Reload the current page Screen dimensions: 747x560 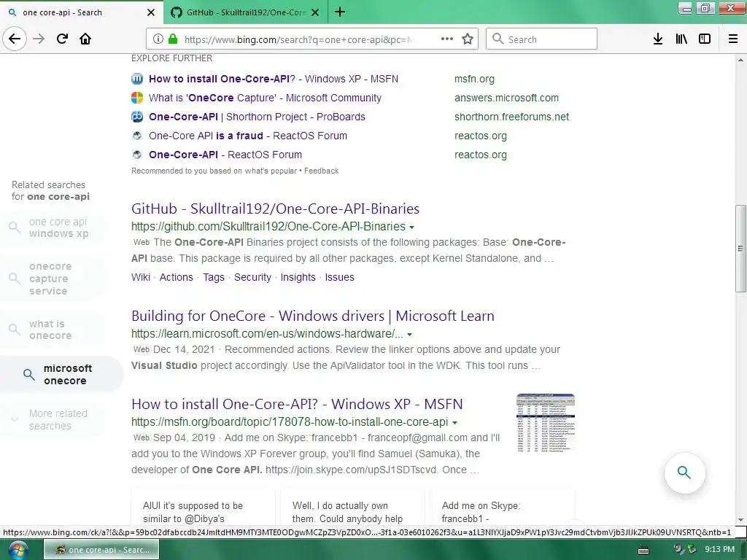tap(62, 39)
